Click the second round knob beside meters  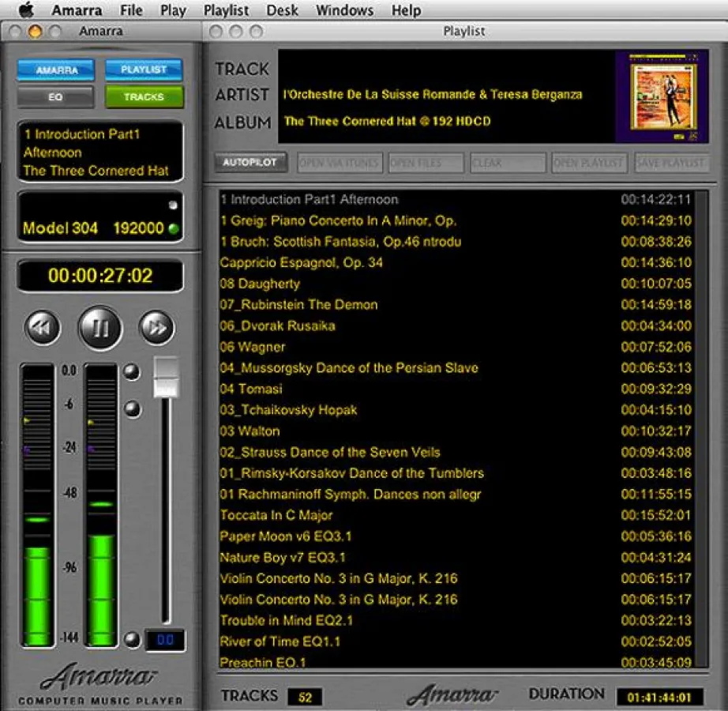132,408
